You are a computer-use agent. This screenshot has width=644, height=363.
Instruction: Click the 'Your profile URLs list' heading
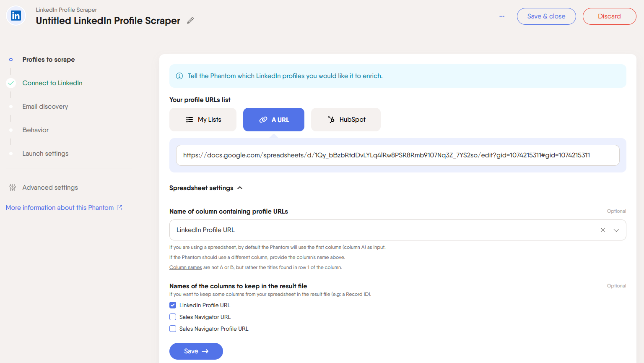(200, 100)
